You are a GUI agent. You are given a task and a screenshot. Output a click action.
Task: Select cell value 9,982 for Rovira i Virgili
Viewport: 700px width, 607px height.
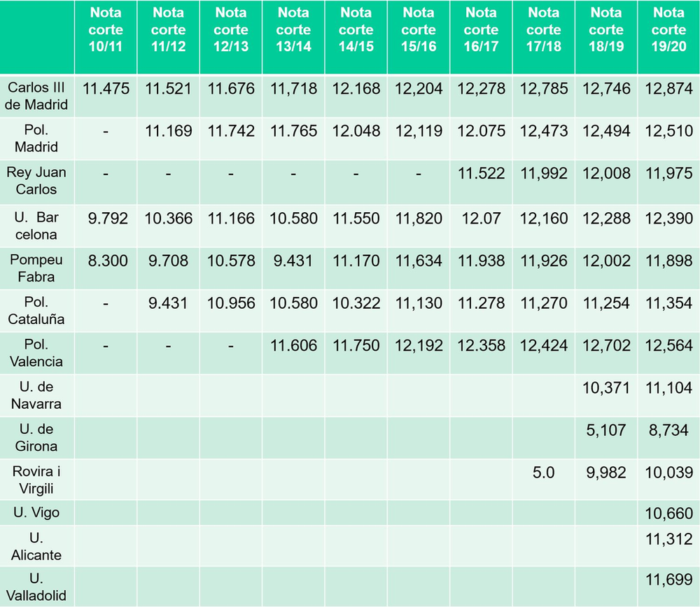click(x=605, y=473)
